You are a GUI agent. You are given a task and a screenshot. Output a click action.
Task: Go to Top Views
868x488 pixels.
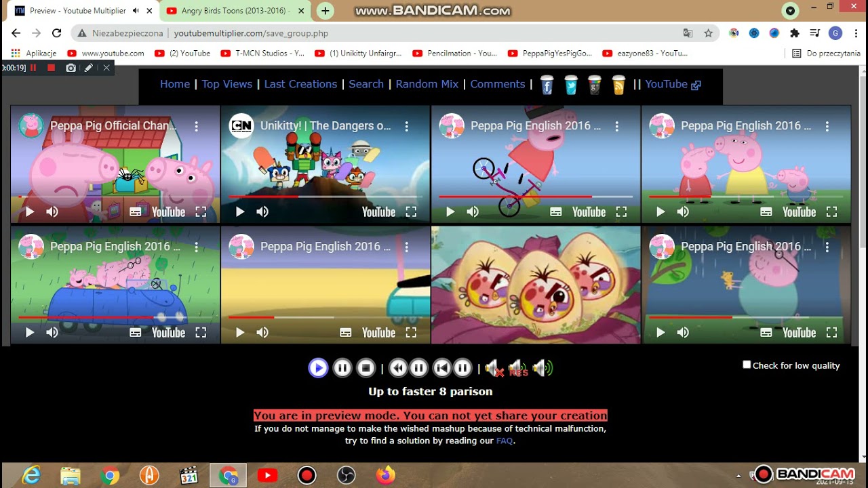click(226, 84)
